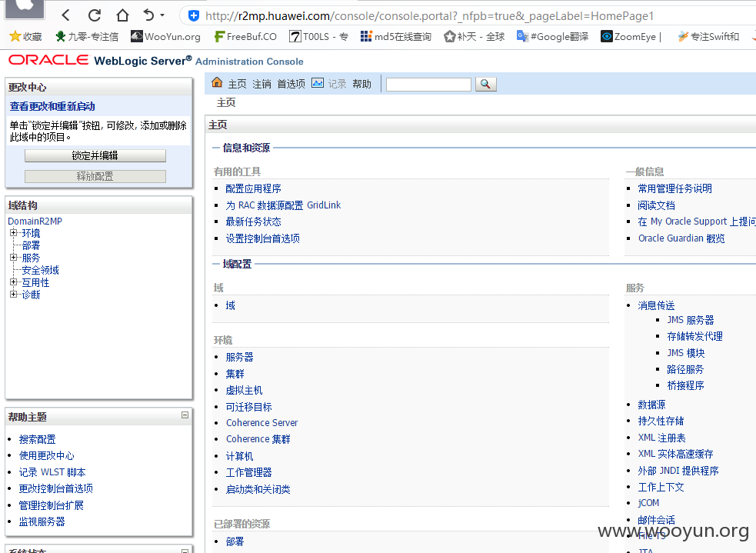
Task: Open the WooYun.org bookmark
Action: [166, 37]
